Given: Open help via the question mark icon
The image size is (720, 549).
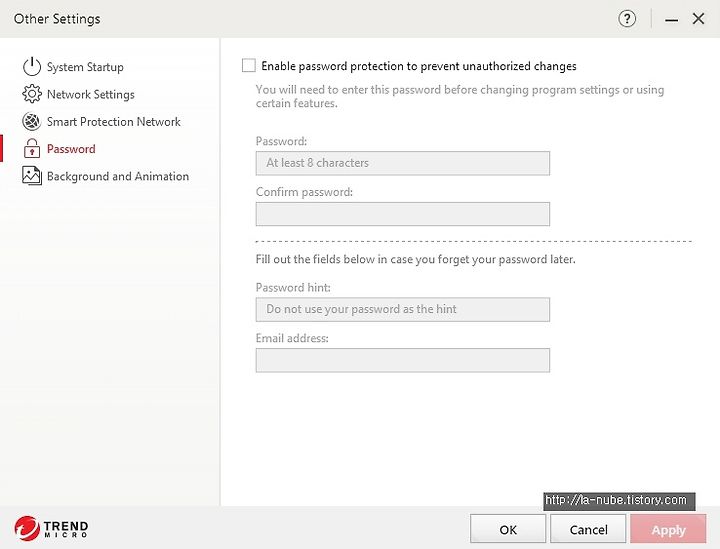Looking at the screenshot, I should [627, 19].
